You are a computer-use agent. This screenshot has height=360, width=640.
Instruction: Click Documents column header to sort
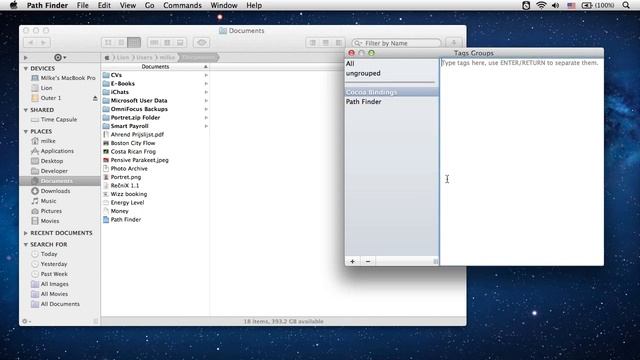click(155, 67)
